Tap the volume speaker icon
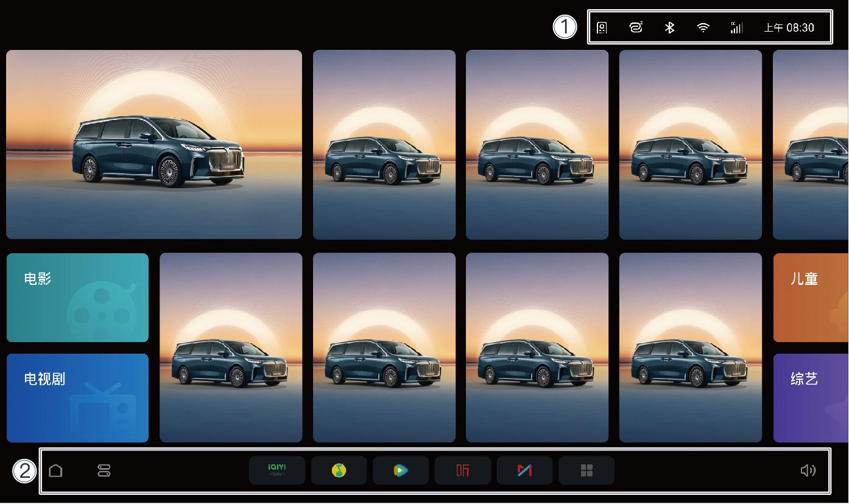This screenshot has width=849, height=504. click(808, 471)
